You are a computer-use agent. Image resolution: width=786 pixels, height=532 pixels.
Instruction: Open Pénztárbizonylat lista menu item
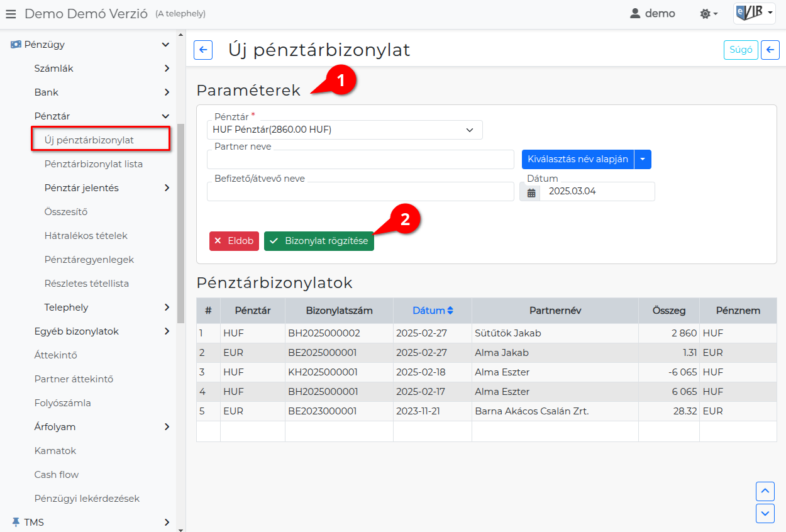93,164
